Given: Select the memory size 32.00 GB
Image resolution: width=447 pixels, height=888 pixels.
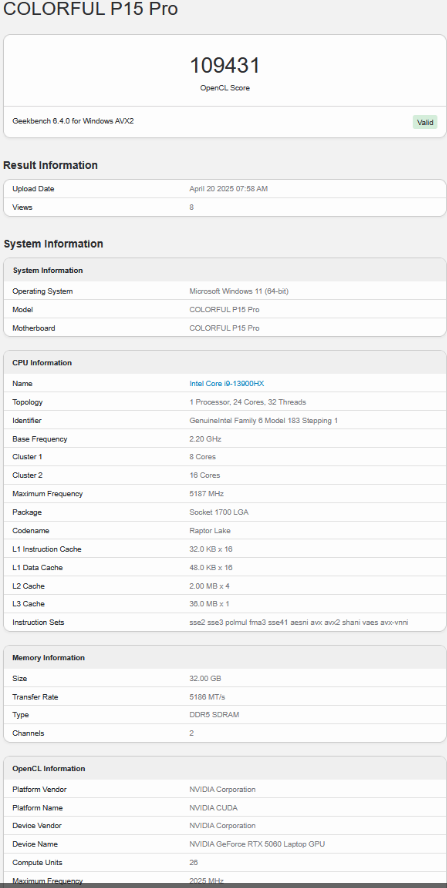Looking at the screenshot, I should pyautogui.click(x=204, y=678).
